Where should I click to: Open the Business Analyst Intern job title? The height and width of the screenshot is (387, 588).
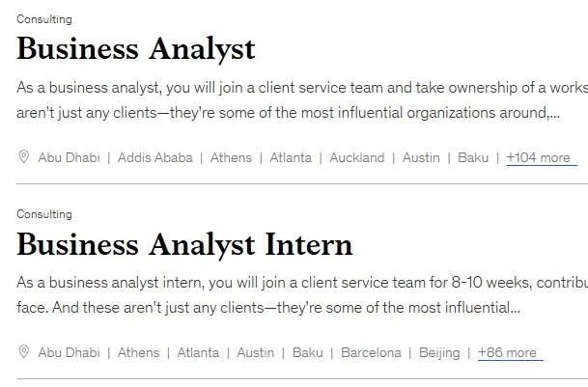tap(184, 244)
